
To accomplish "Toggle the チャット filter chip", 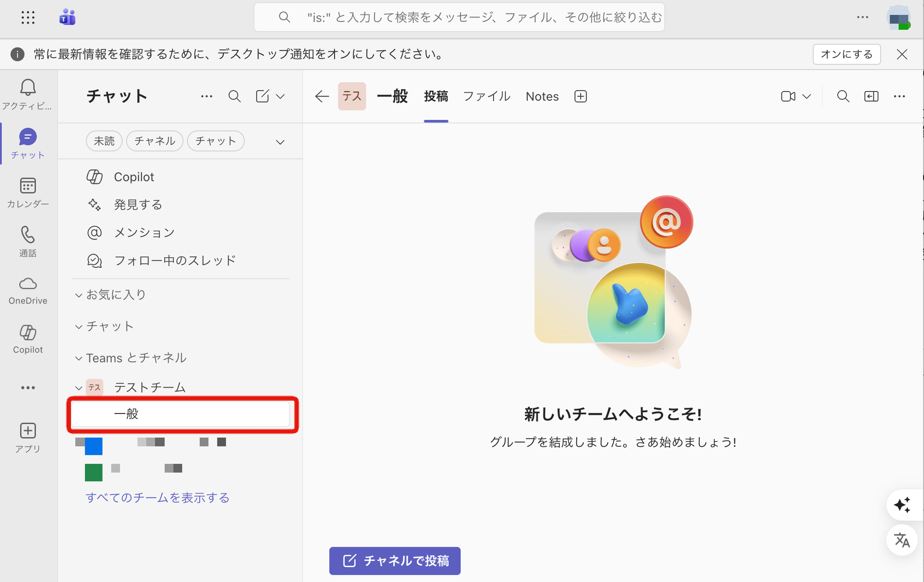I will [x=216, y=141].
